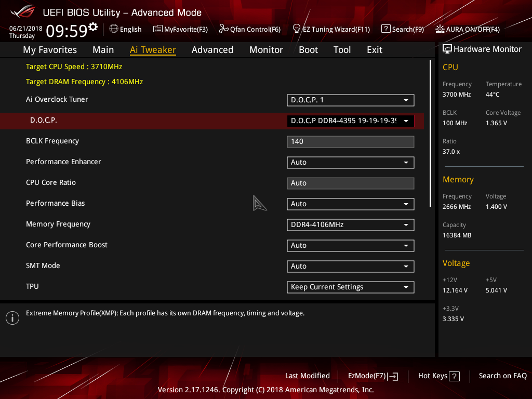Image resolution: width=532 pixels, height=399 pixels.
Task: Click the Memory section heading
Action: coord(458,179)
